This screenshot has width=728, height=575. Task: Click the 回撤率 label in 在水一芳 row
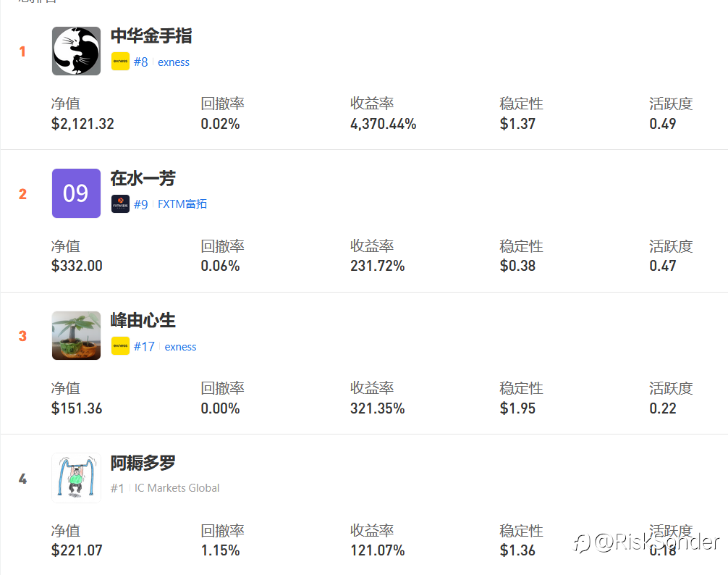tap(222, 246)
